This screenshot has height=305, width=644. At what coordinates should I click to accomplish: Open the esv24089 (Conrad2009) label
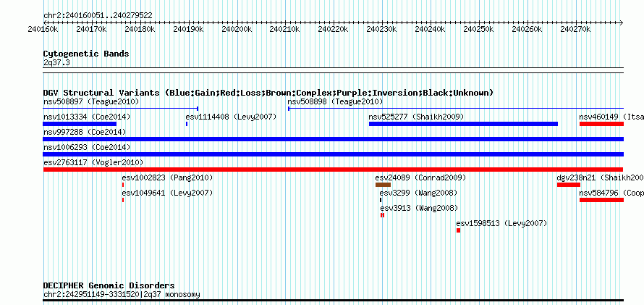tap(420, 177)
